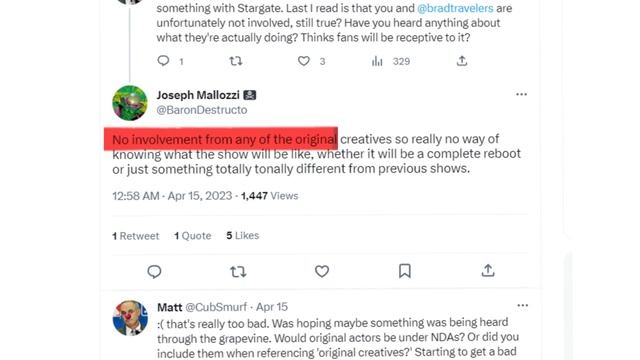Open Joseph Mallozzi's green avatar picture

tap(130, 103)
